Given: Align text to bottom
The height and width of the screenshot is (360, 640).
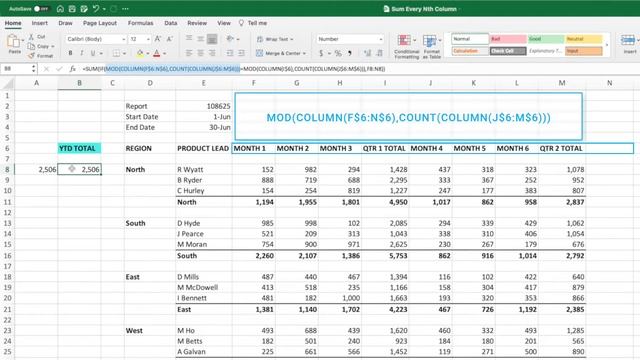Looking at the screenshot, I should click(212, 39).
